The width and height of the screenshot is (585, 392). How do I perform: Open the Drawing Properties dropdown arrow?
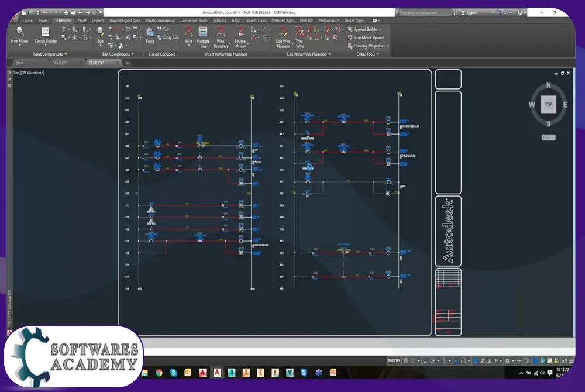click(388, 46)
